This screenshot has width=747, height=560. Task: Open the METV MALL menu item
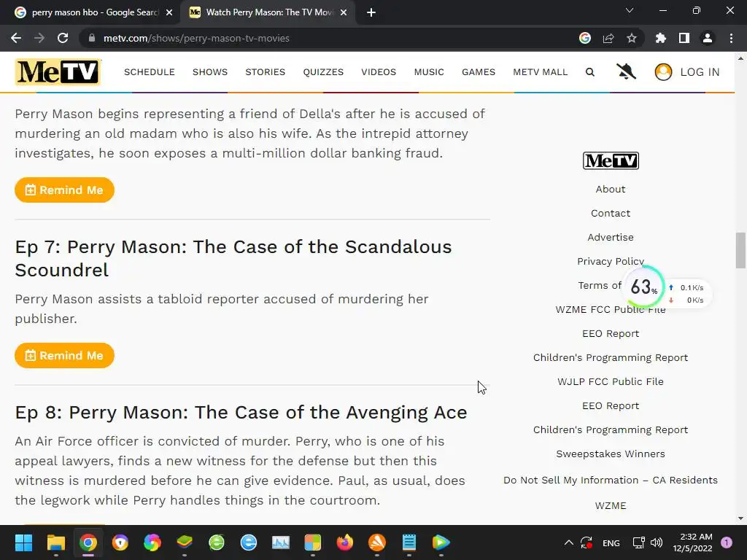tap(541, 72)
